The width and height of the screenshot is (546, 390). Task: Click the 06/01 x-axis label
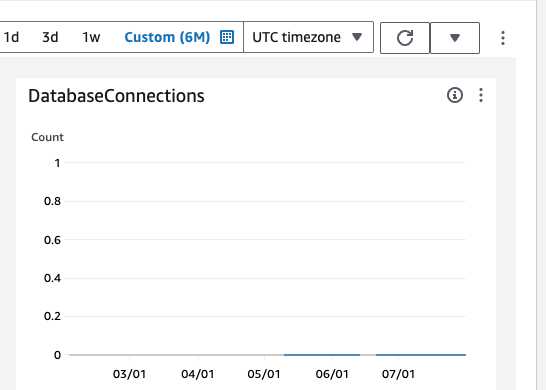click(x=332, y=374)
